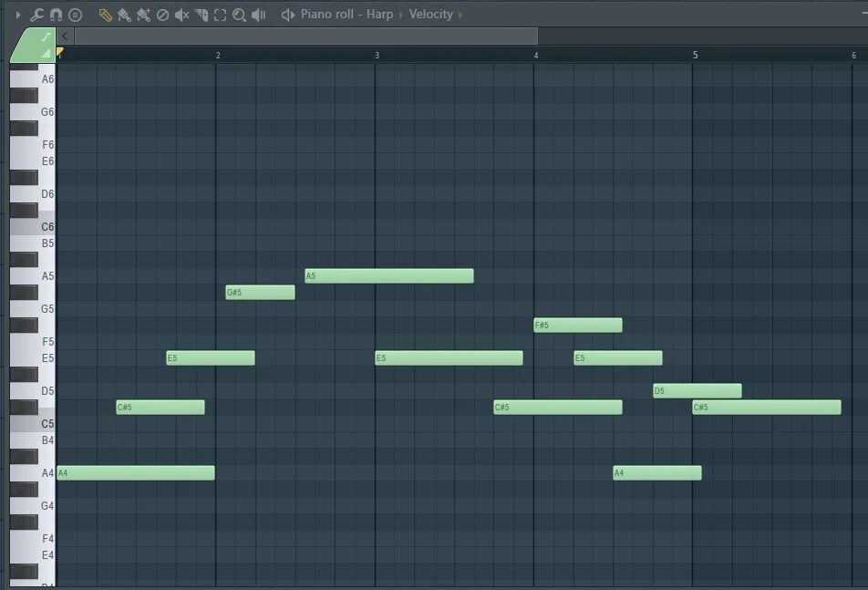Select the pencil Draw tool
868x590 pixels.
[x=105, y=15]
